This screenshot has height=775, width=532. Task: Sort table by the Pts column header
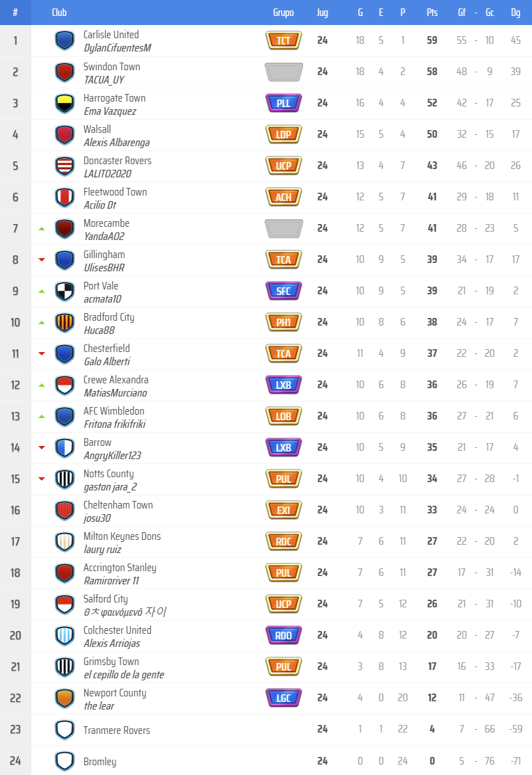[432, 13]
